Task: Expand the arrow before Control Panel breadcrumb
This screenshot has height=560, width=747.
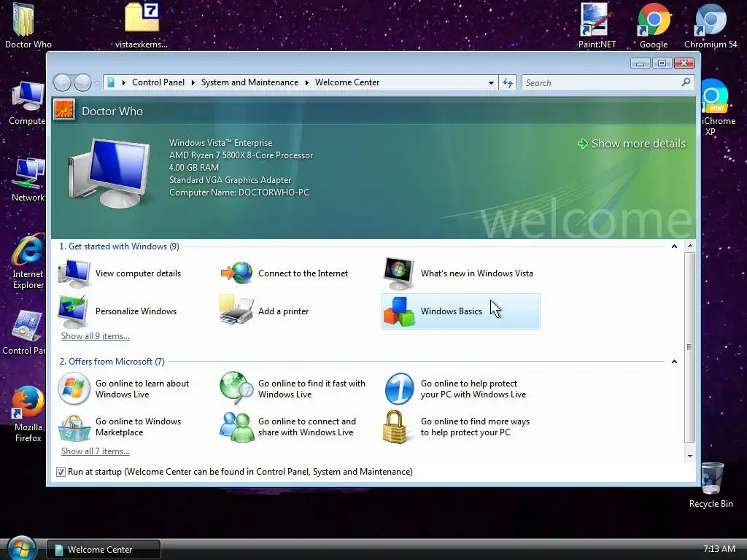Action: 123,82
